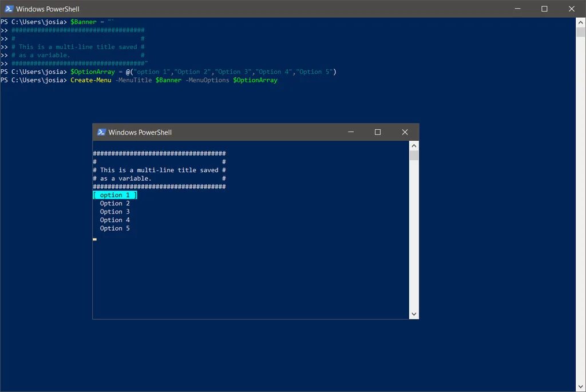
Task: Select 'Option 3' in the menu
Action: point(114,212)
